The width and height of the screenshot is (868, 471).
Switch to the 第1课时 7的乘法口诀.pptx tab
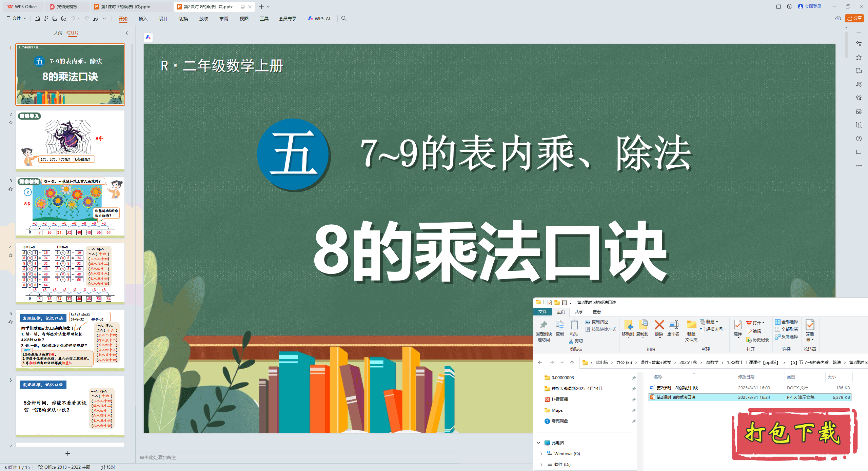tap(125, 6)
